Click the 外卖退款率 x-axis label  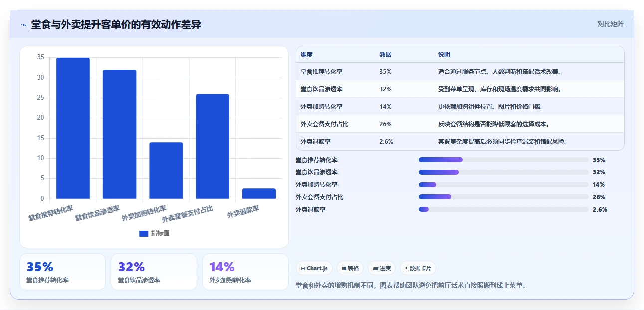pyautogui.click(x=243, y=212)
